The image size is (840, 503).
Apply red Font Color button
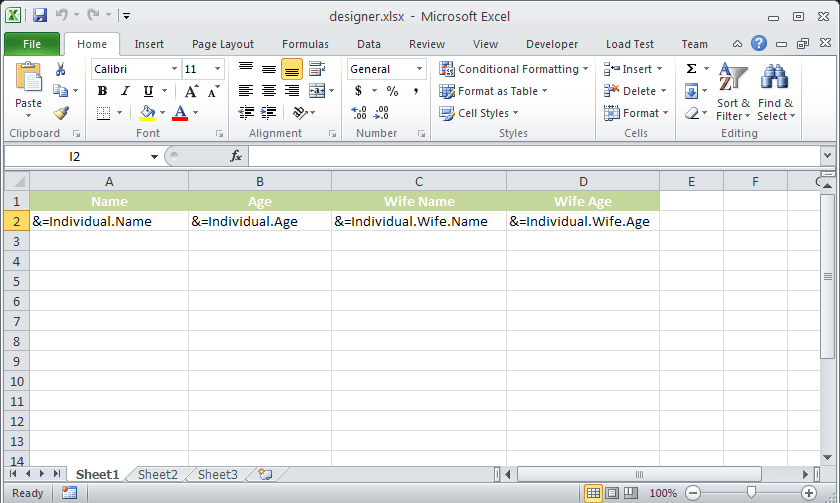coord(180,112)
